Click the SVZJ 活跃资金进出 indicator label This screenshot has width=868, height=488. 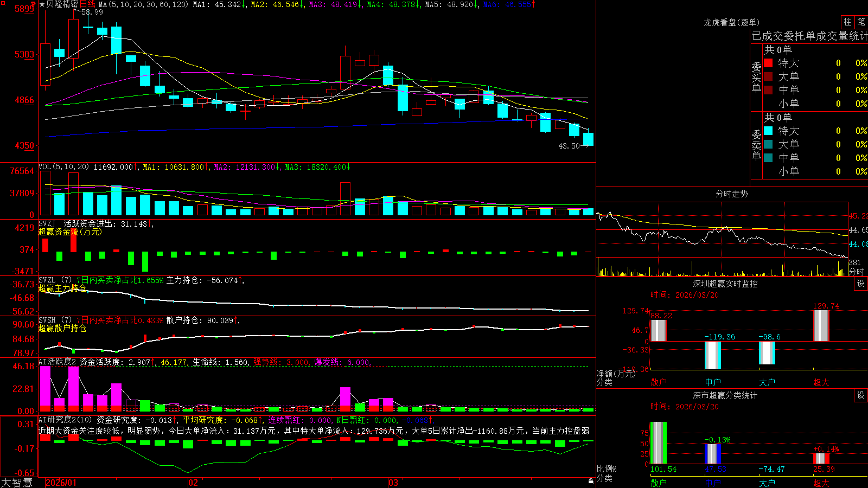78,224
